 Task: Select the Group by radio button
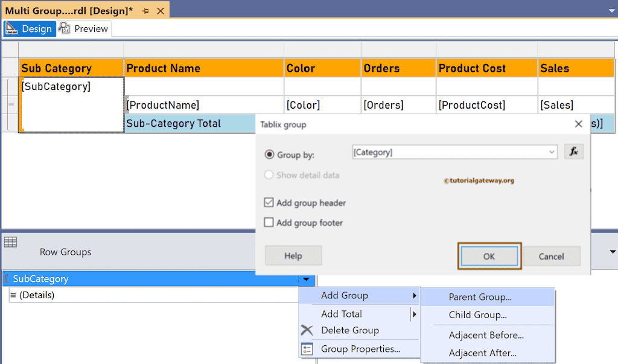[270, 155]
